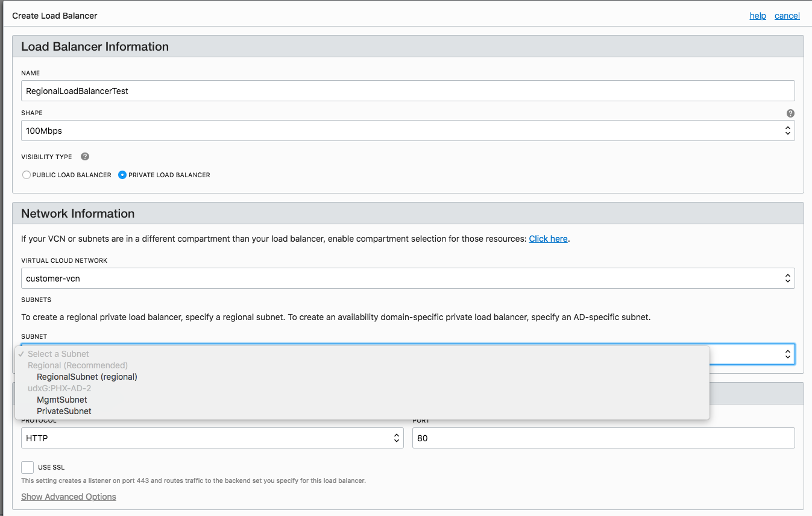This screenshot has height=516, width=812.
Task: Enable the Use SSL checkbox
Action: [27, 467]
